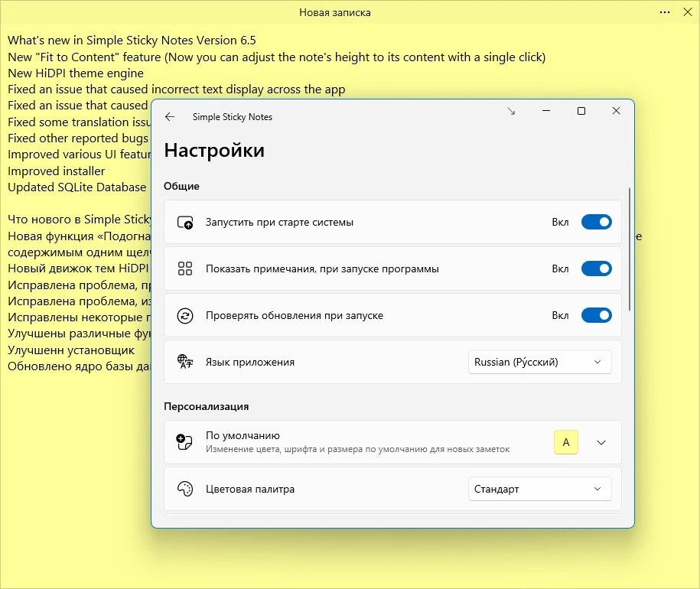The width and height of the screenshot is (700, 589).
Task: Click 'Запустить при старте системы' label
Action: [x=279, y=222]
